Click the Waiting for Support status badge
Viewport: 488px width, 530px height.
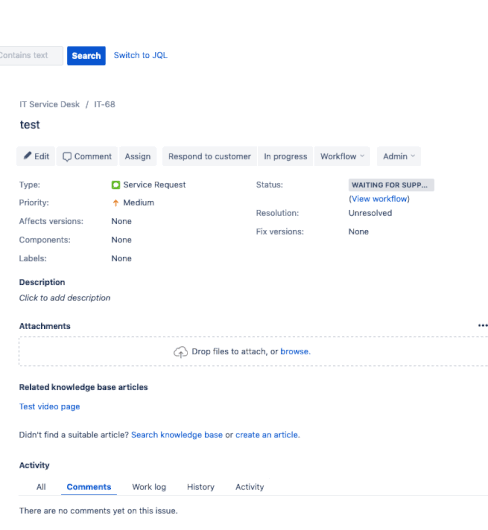(x=391, y=185)
